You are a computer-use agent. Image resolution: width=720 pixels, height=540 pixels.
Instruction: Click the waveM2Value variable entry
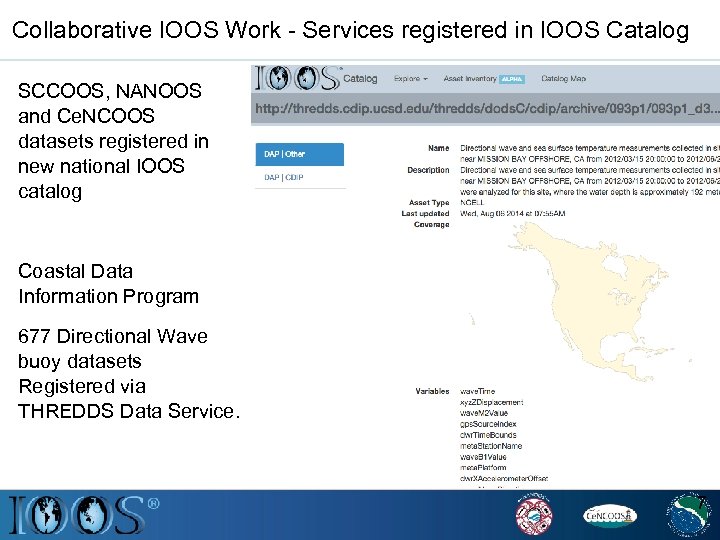coord(484,413)
